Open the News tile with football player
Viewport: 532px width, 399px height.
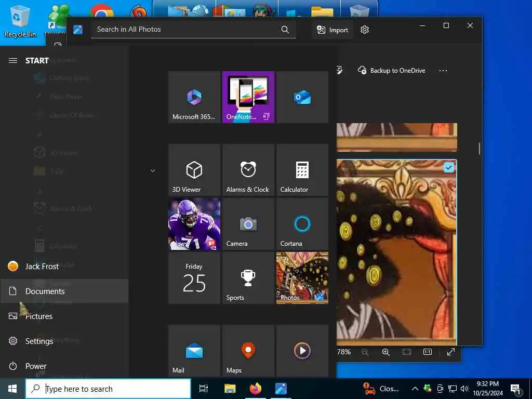(x=194, y=224)
